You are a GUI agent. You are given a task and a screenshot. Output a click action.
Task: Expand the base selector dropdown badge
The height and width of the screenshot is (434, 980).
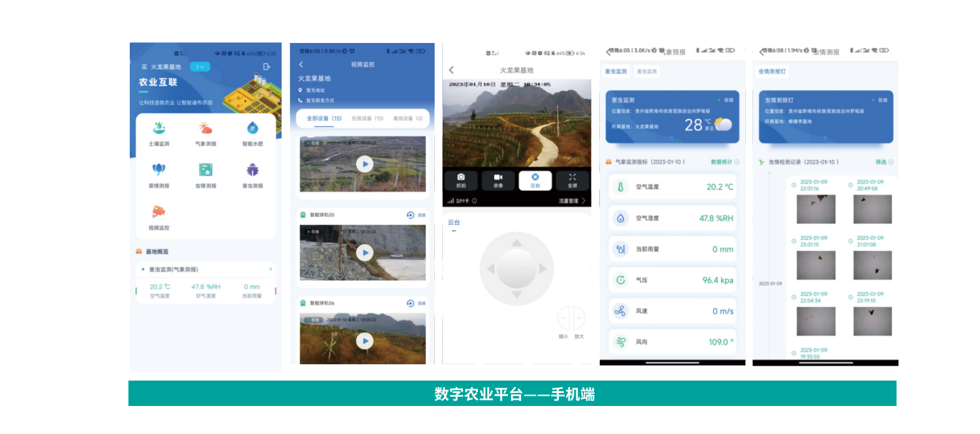coord(200,66)
